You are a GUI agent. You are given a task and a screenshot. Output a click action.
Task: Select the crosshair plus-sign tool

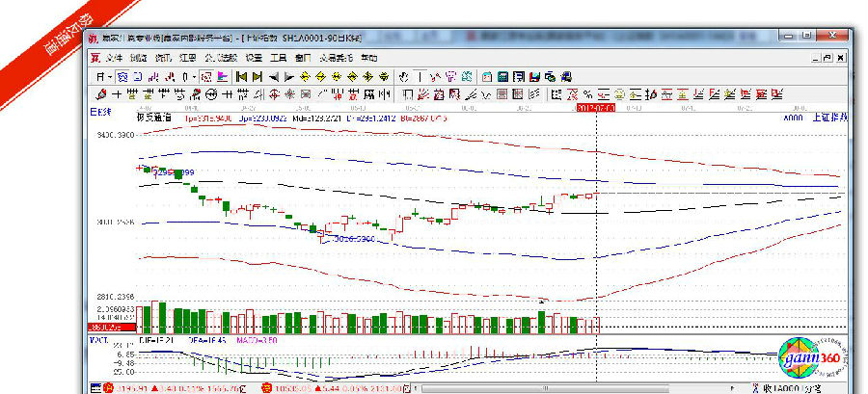coord(117,93)
